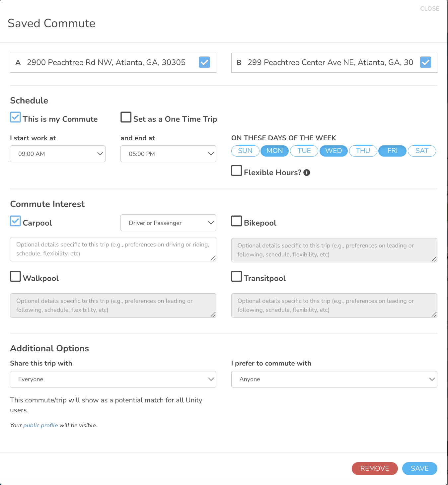Check the Set as a One Time Trip box
Screen dimensions: 448x485
coord(126,117)
